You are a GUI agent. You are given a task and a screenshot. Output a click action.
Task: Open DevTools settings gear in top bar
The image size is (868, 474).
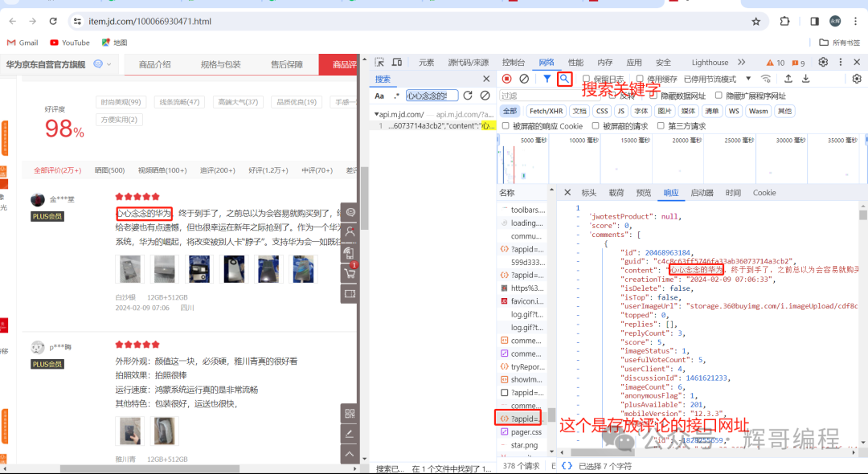click(x=823, y=62)
